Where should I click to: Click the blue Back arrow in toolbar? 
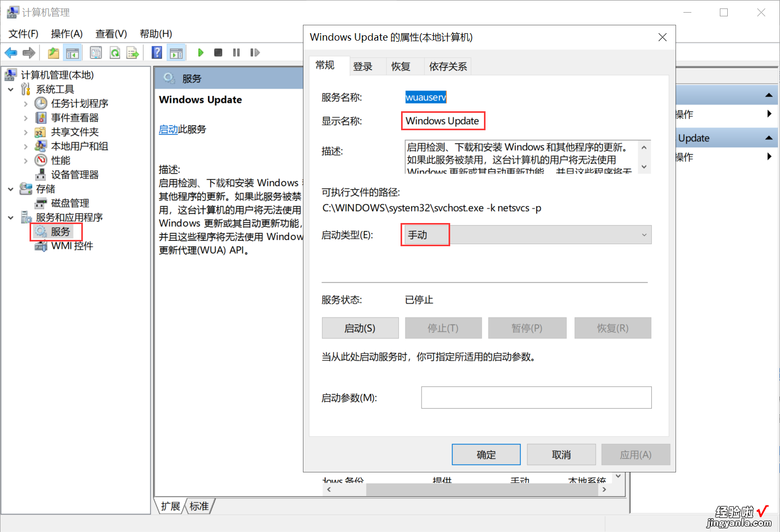11,53
